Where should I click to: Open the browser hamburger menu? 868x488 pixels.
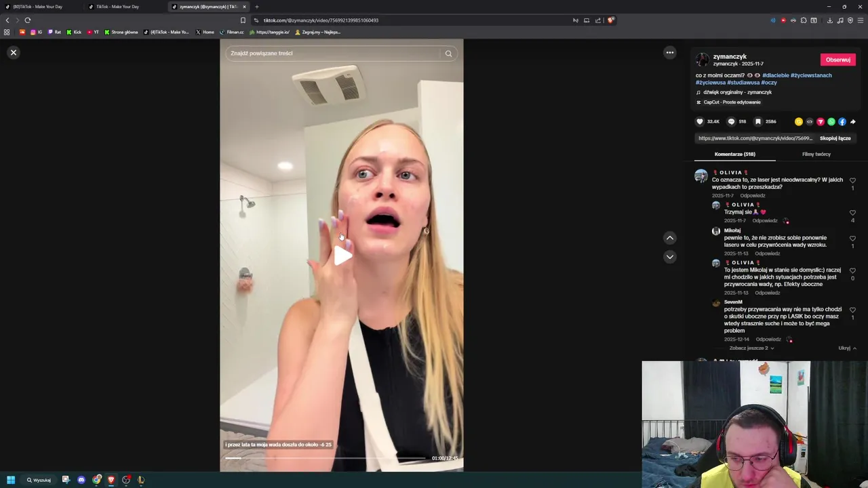[x=861, y=20]
